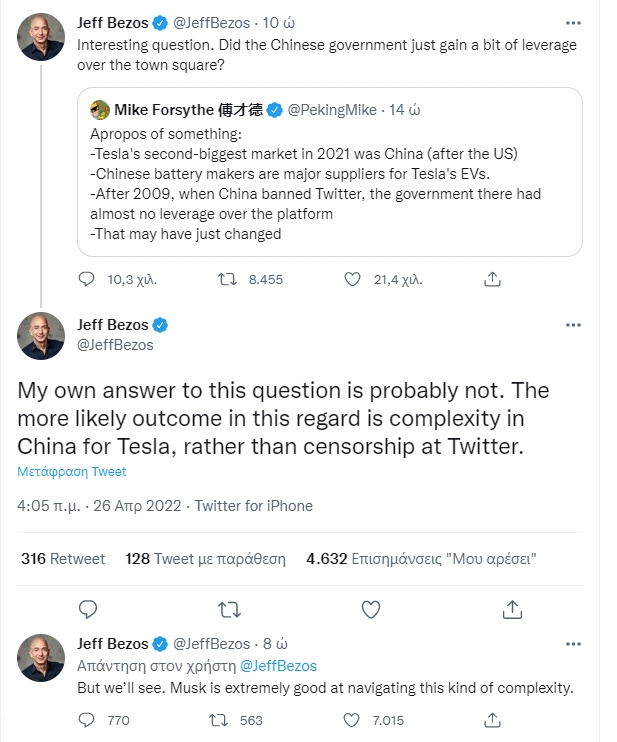Viewport: 617px width, 742px height.
Task: Retweet the reply with 563 retweets
Action: point(220,719)
